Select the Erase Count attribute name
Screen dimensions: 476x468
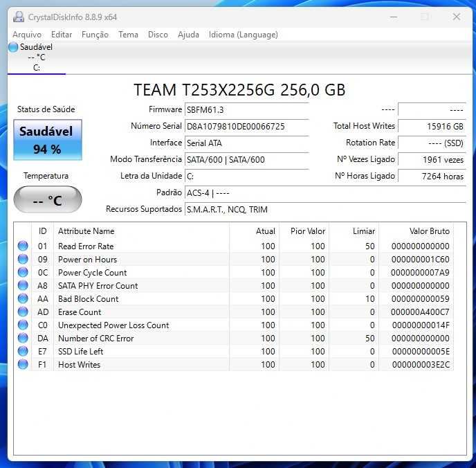coord(80,312)
